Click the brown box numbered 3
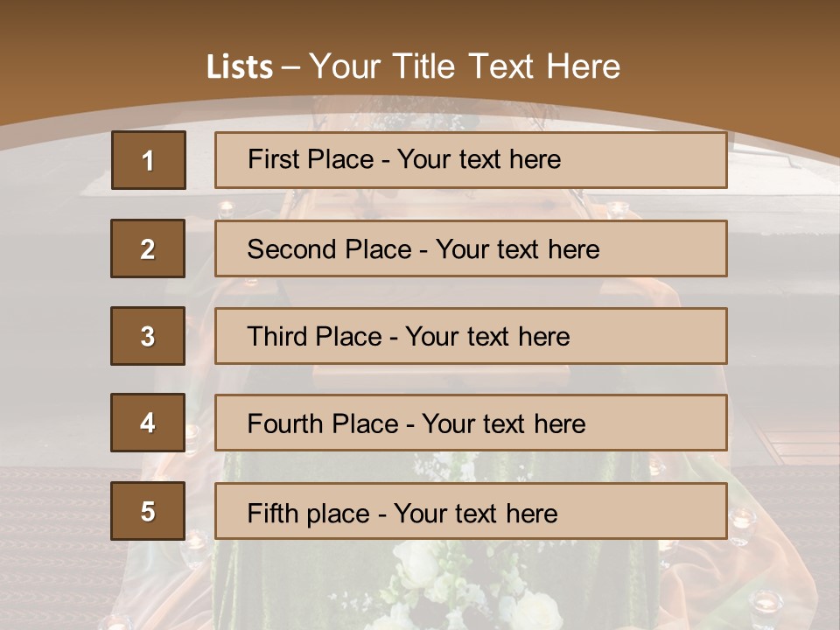Image resolution: width=840 pixels, height=630 pixels. tap(148, 336)
